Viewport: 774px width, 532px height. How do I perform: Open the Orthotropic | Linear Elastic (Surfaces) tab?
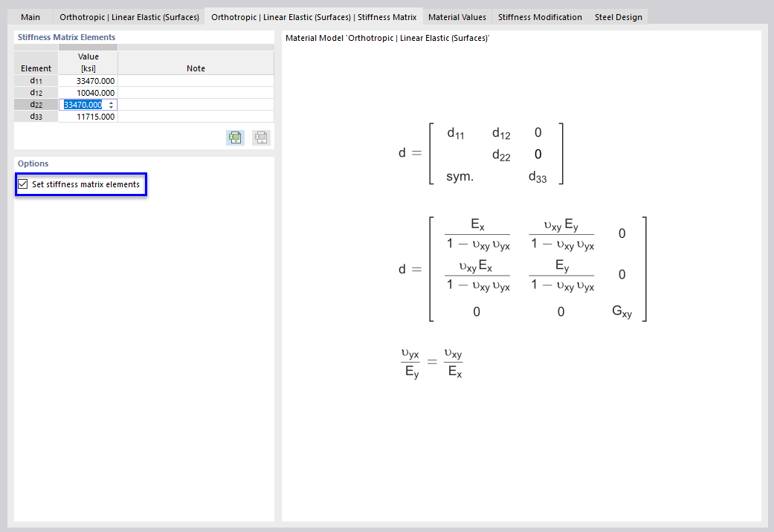click(x=129, y=16)
